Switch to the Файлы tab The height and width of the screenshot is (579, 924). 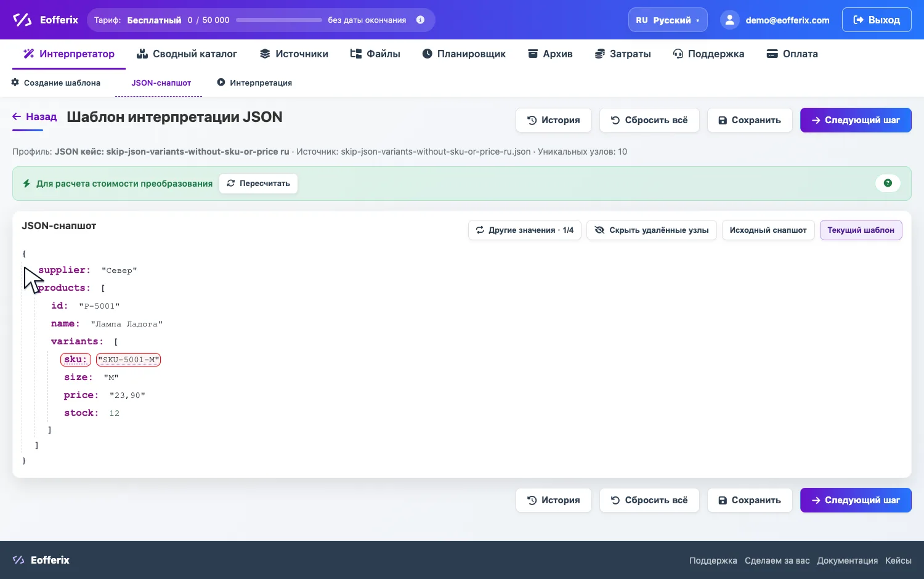(x=375, y=54)
